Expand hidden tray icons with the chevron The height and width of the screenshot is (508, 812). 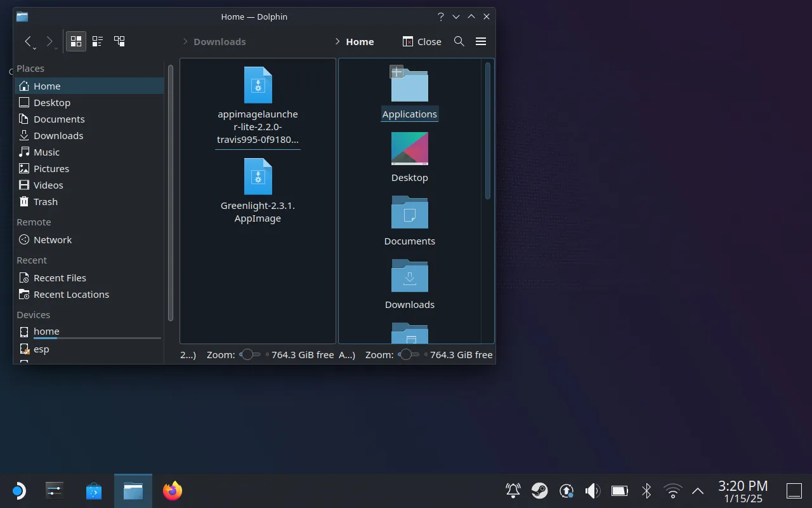(697, 490)
